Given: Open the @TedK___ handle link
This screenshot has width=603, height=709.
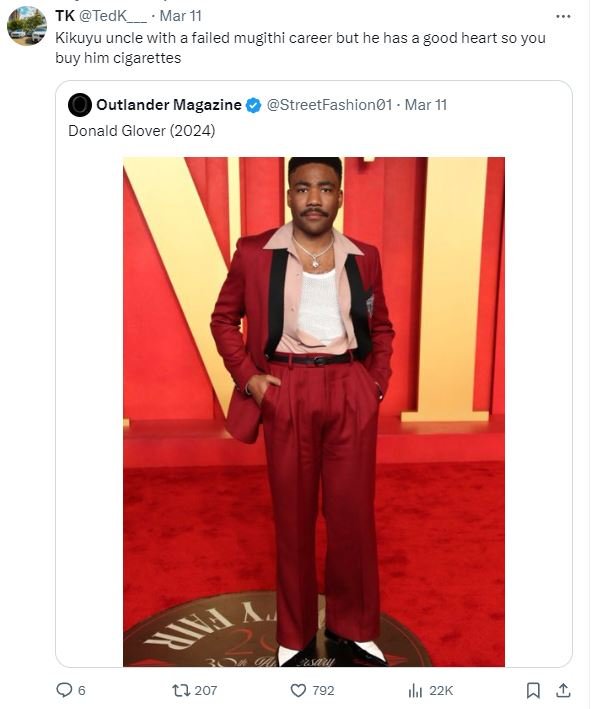Looking at the screenshot, I should pyautogui.click(x=114, y=16).
